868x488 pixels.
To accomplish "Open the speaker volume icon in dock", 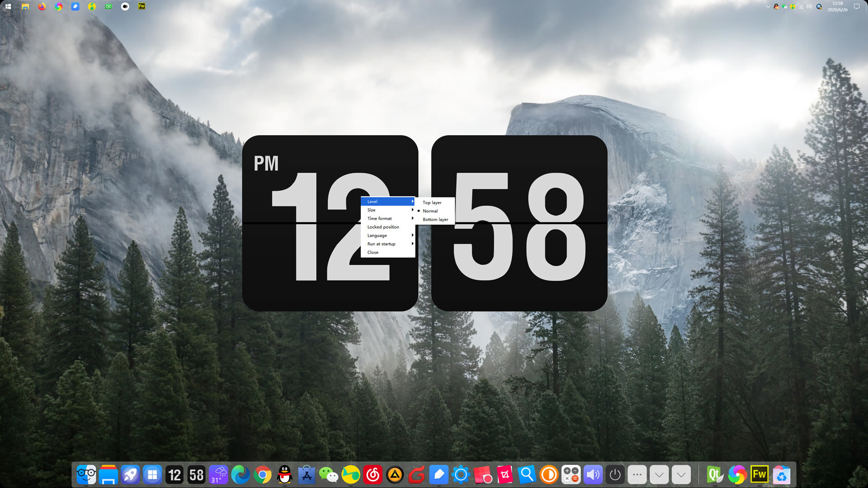I will click(x=593, y=475).
